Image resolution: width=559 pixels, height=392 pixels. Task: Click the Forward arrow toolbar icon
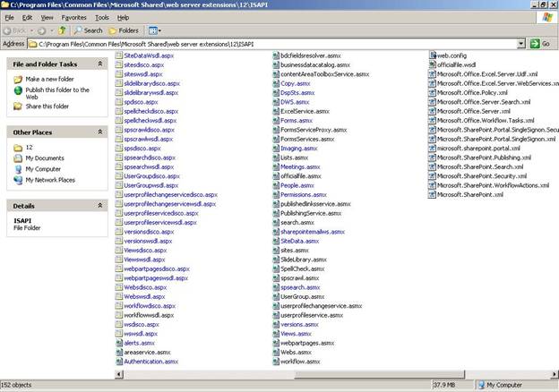(42, 31)
